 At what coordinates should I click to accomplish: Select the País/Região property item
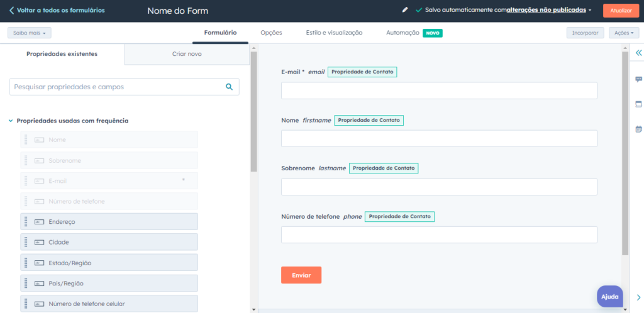pos(109,283)
